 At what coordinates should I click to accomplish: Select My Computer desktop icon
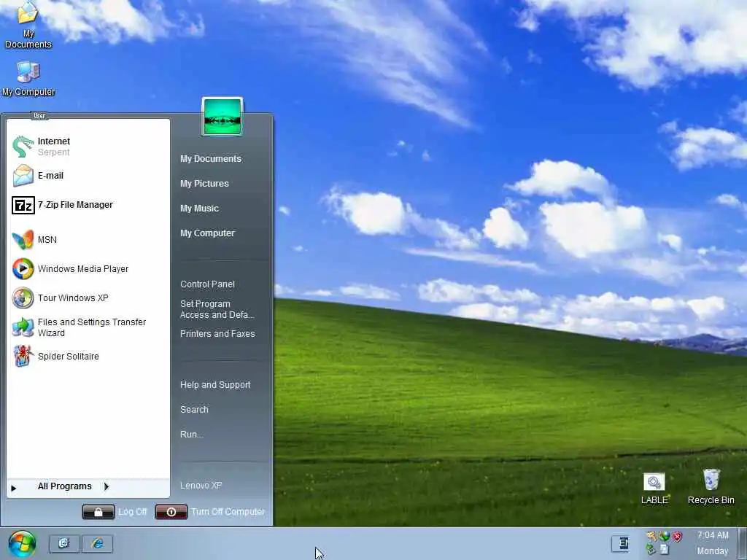click(28, 79)
